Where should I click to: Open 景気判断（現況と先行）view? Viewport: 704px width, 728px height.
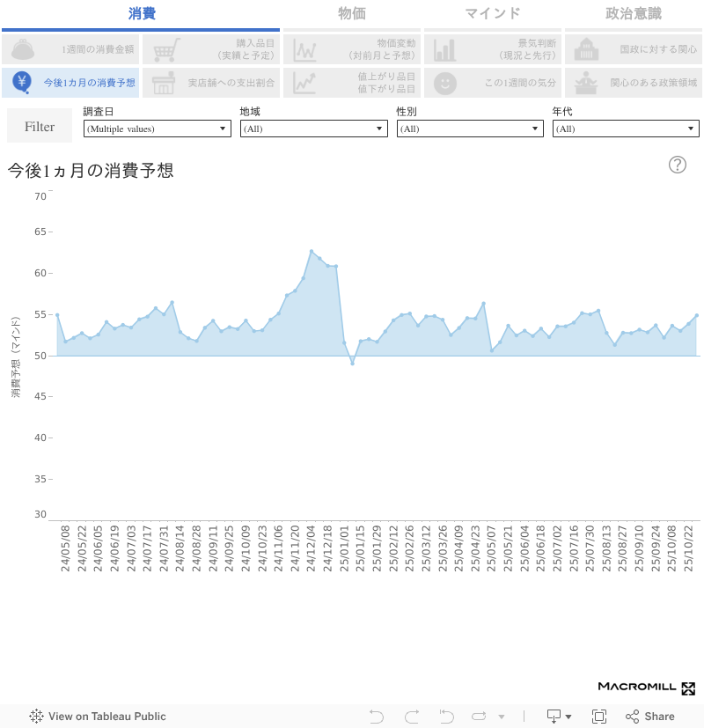(493, 49)
